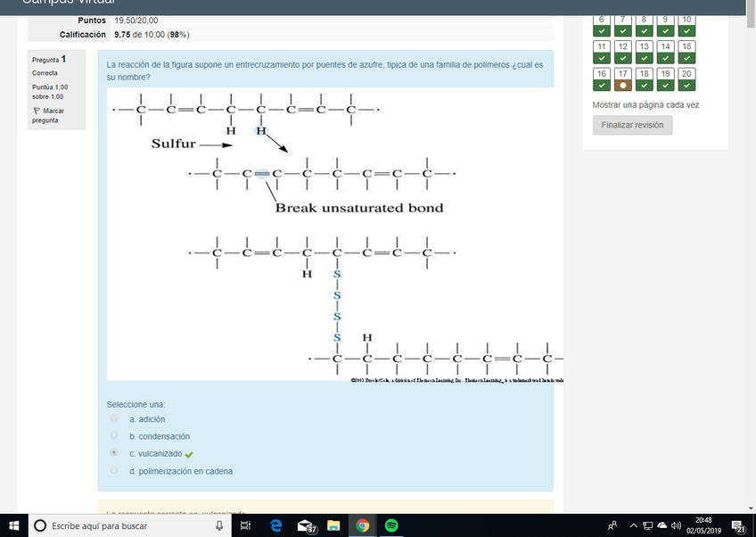The image size is (756, 537).
Task: Click the microphone icon in the search box
Action: (219, 525)
